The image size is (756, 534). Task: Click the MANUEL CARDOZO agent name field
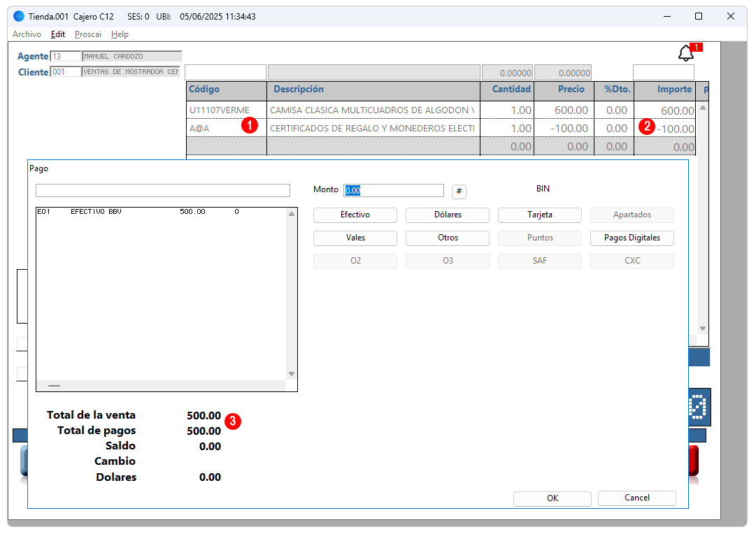131,57
